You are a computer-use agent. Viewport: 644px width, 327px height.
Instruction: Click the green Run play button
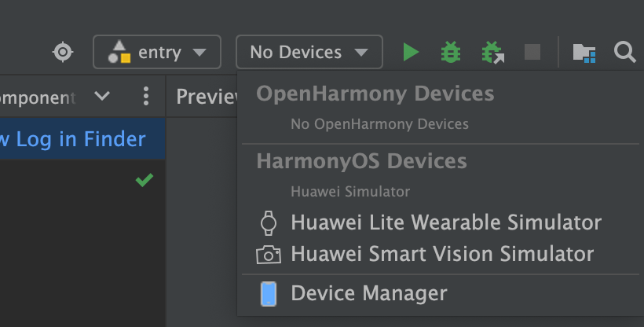tap(411, 52)
